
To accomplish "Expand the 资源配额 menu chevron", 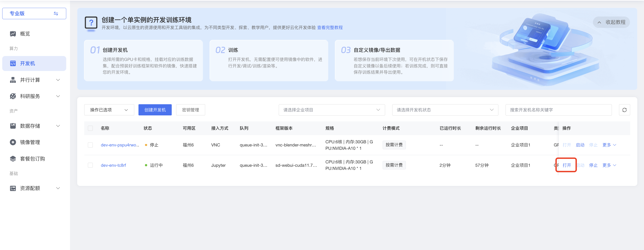I will point(58,188).
